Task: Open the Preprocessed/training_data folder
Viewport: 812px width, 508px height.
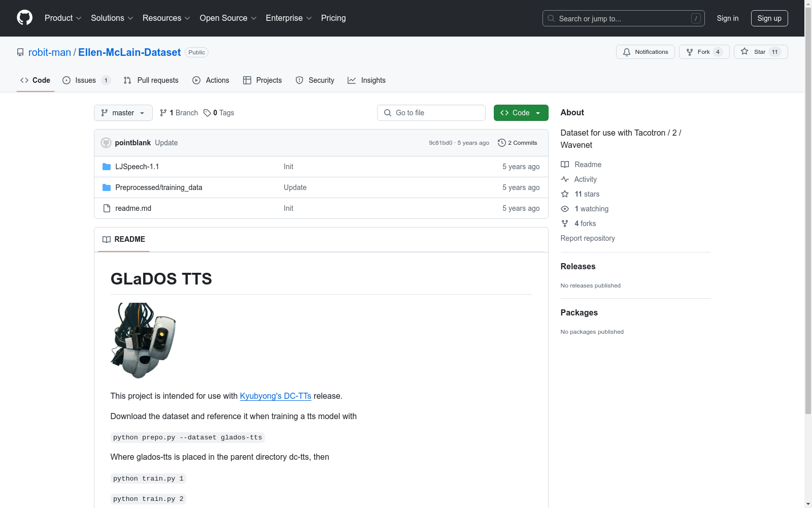Action: [159, 187]
